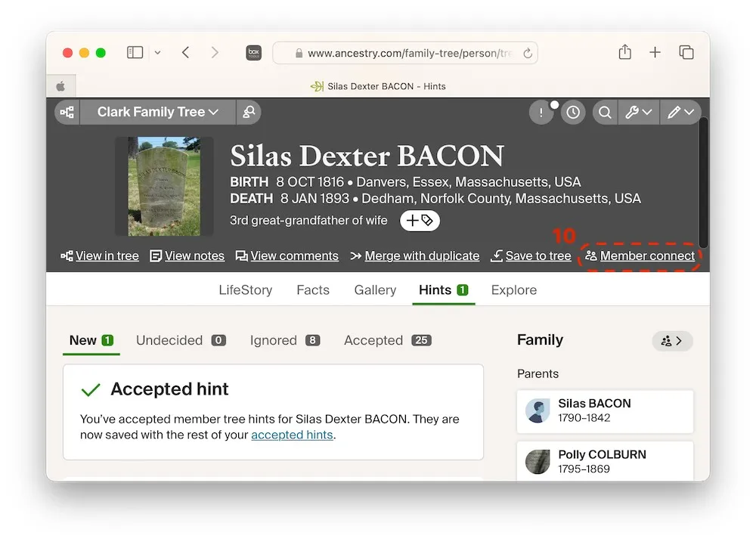Expand the Clark Family Tree dropdown
Viewport: 756px width, 542px height.
tap(158, 113)
